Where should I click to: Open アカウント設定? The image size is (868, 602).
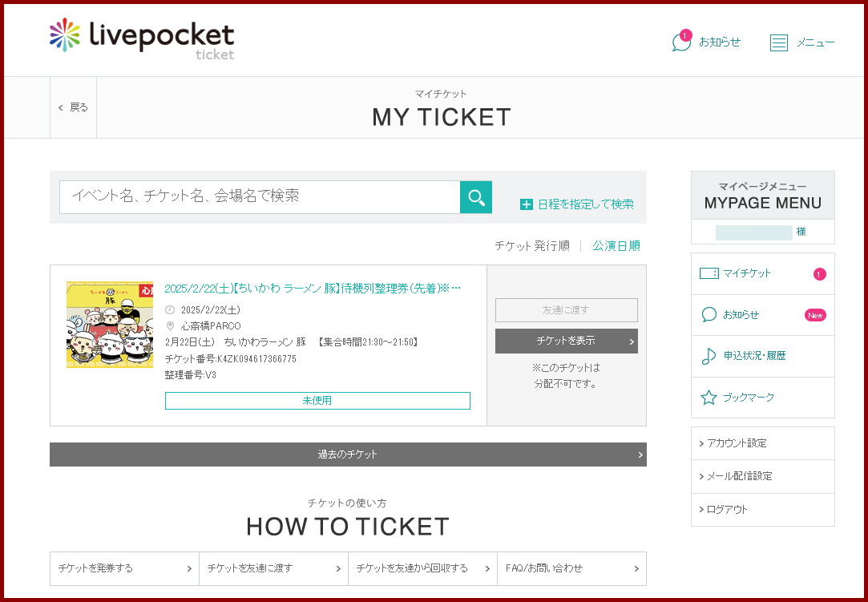763,443
